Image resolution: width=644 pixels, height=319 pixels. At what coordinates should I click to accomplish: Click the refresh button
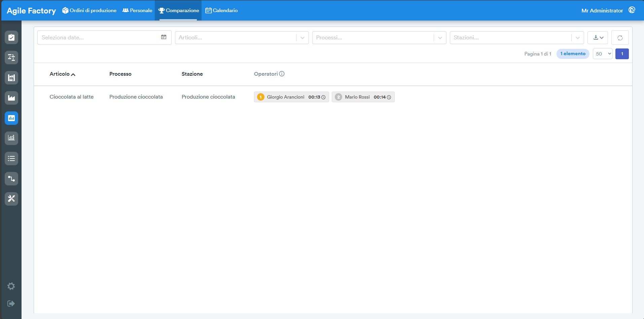pos(620,38)
